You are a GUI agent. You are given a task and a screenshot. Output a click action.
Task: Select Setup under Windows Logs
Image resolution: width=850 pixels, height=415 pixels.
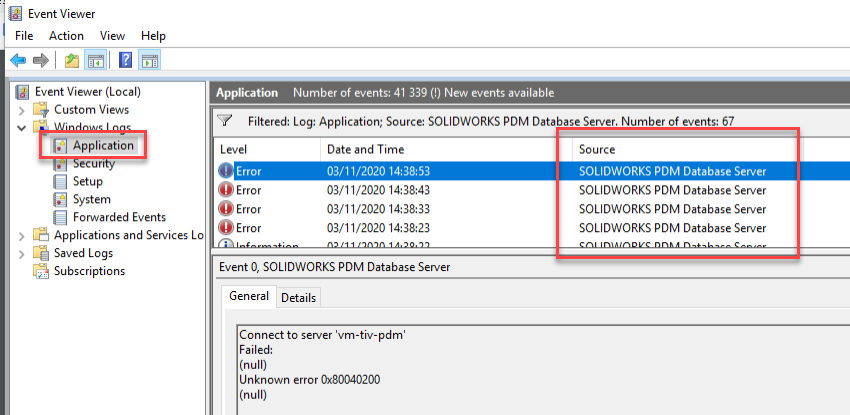point(88,181)
